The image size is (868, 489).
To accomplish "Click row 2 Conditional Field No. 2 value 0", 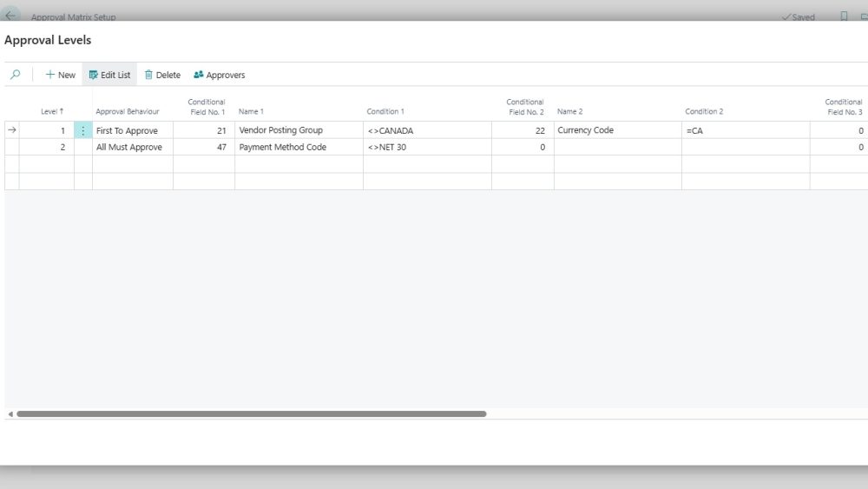I will (523, 147).
